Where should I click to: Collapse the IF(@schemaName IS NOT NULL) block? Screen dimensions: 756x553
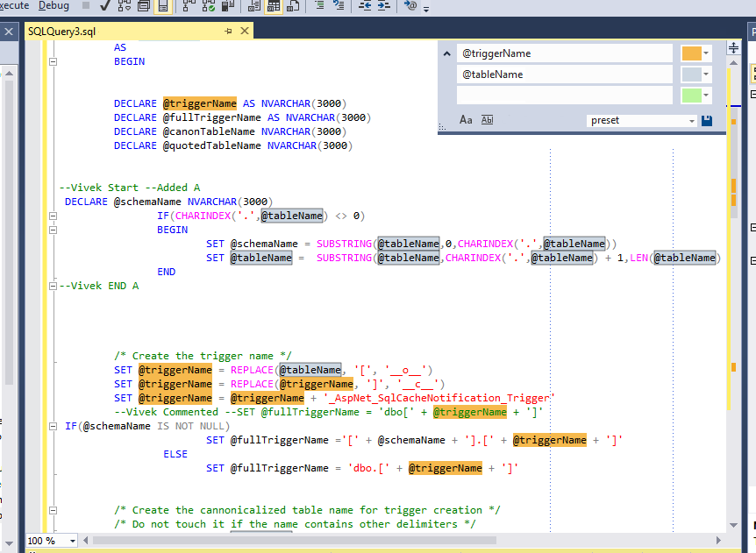pyautogui.click(x=53, y=426)
